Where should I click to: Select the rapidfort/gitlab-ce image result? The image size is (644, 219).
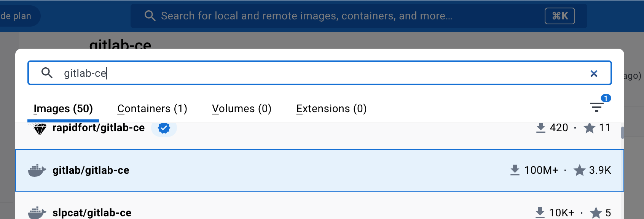[x=319, y=135]
